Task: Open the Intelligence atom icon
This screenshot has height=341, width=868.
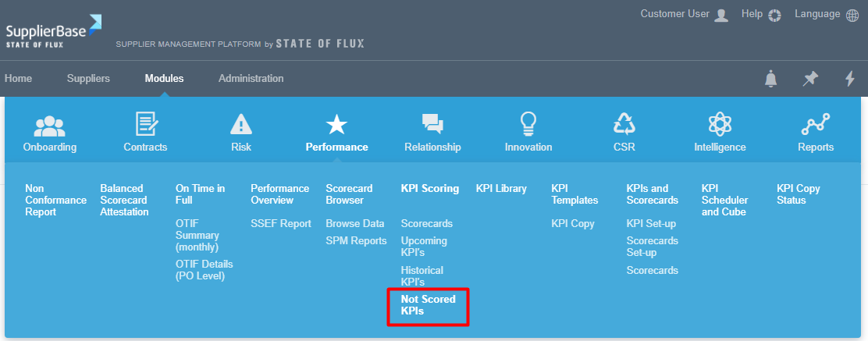Action: pyautogui.click(x=720, y=125)
